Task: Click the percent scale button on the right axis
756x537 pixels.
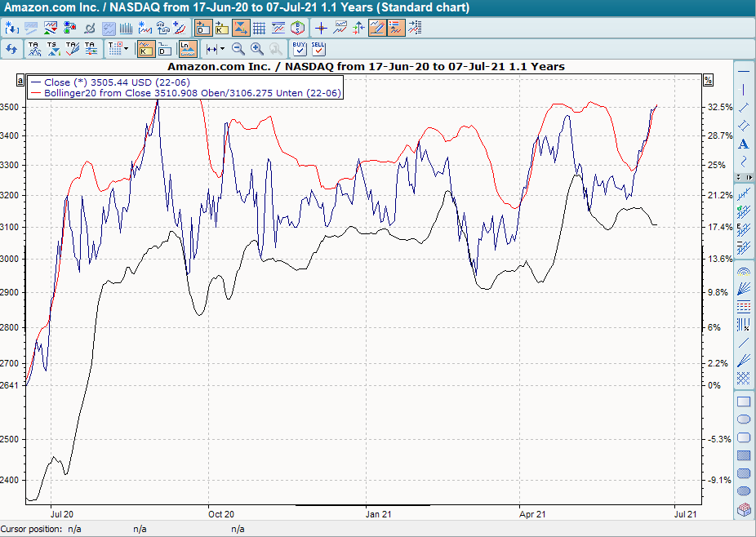Action: coord(707,80)
